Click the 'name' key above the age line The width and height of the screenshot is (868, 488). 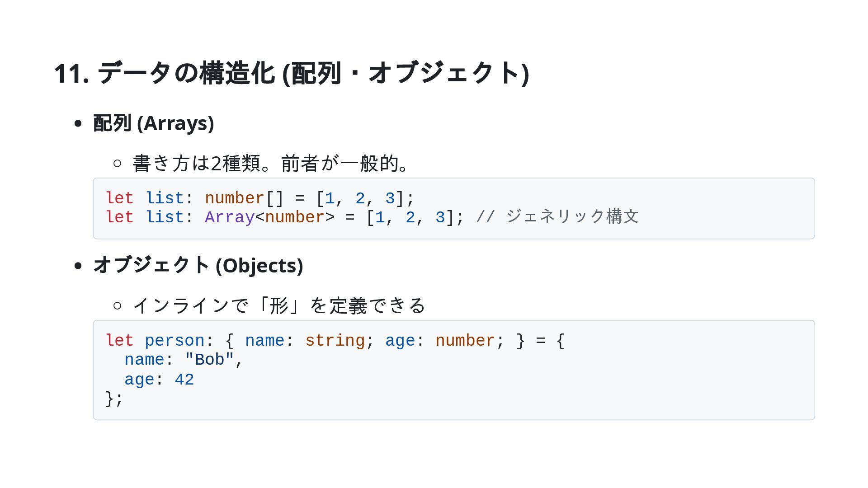tap(144, 360)
